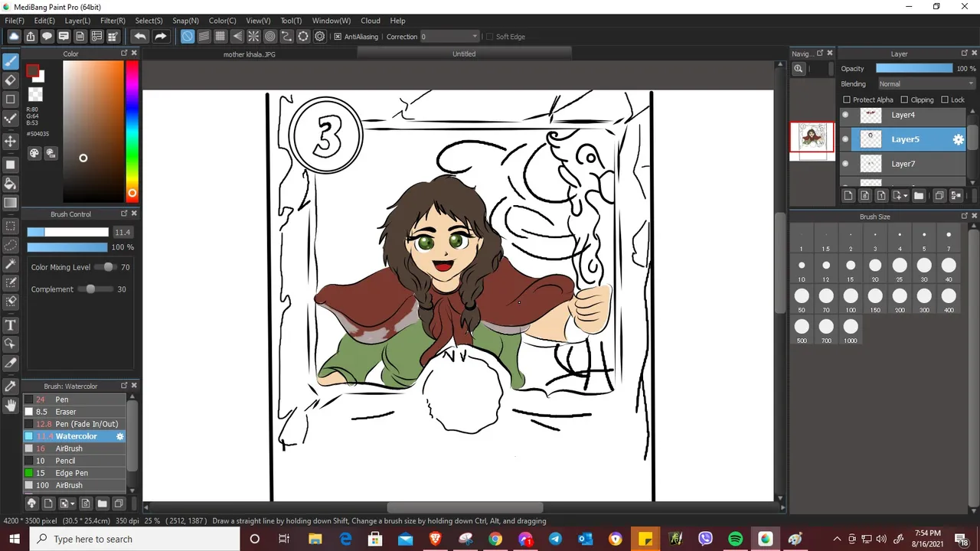Open Spotify from the taskbar
This screenshot has height=551, width=980.
tap(735, 539)
